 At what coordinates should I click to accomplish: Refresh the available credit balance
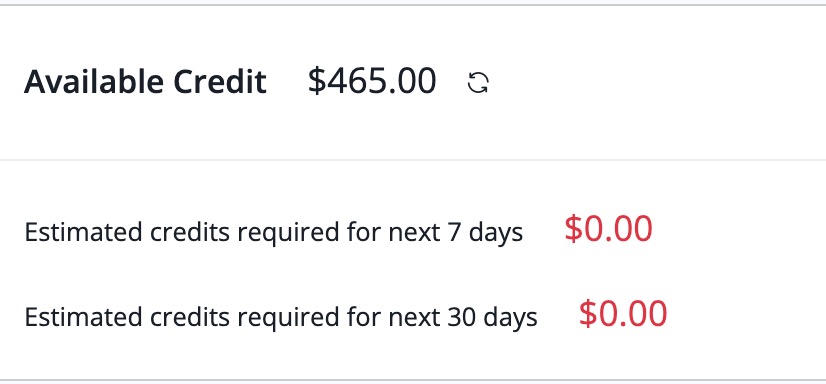[478, 83]
